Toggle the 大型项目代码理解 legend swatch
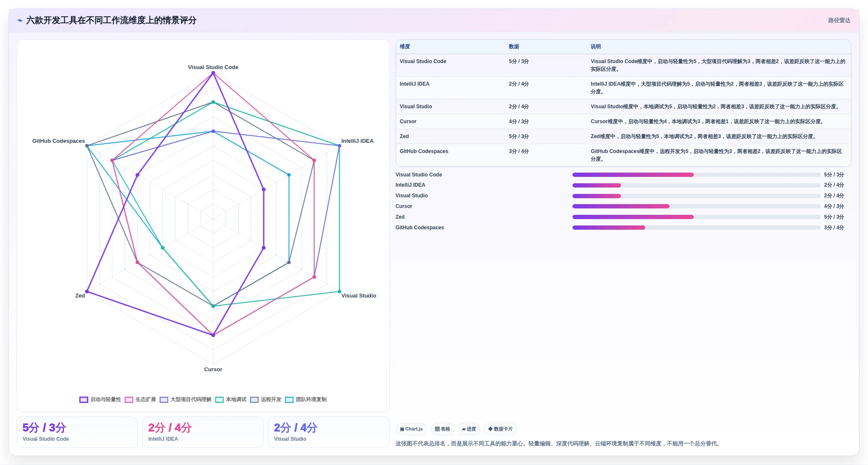The width and height of the screenshot is (868, 465). coord(164,400)
